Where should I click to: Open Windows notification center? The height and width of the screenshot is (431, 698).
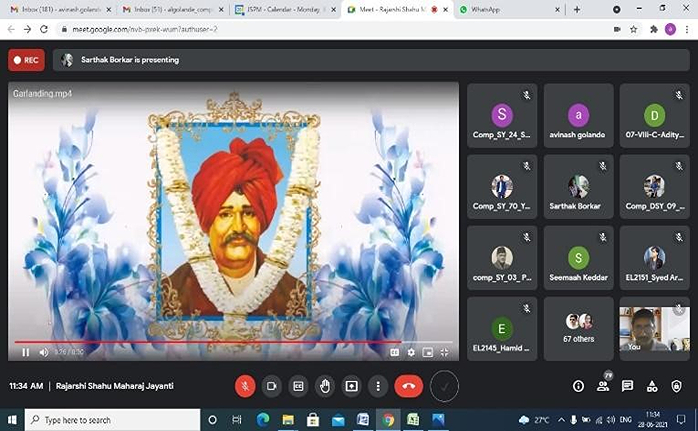[x=681, y=420]
